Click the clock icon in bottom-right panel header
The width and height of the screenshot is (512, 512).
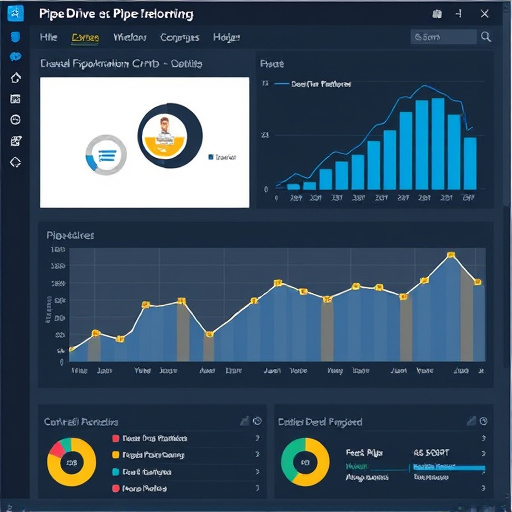(x=484, y=421)
